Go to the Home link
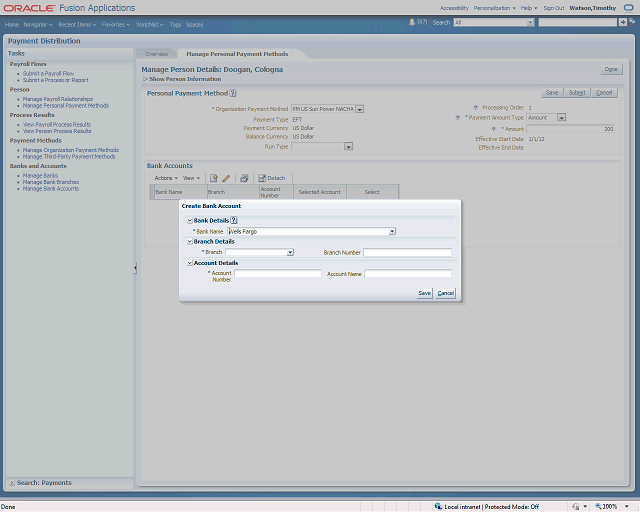This screenshot has width=640, height=512. coord(11,24)
